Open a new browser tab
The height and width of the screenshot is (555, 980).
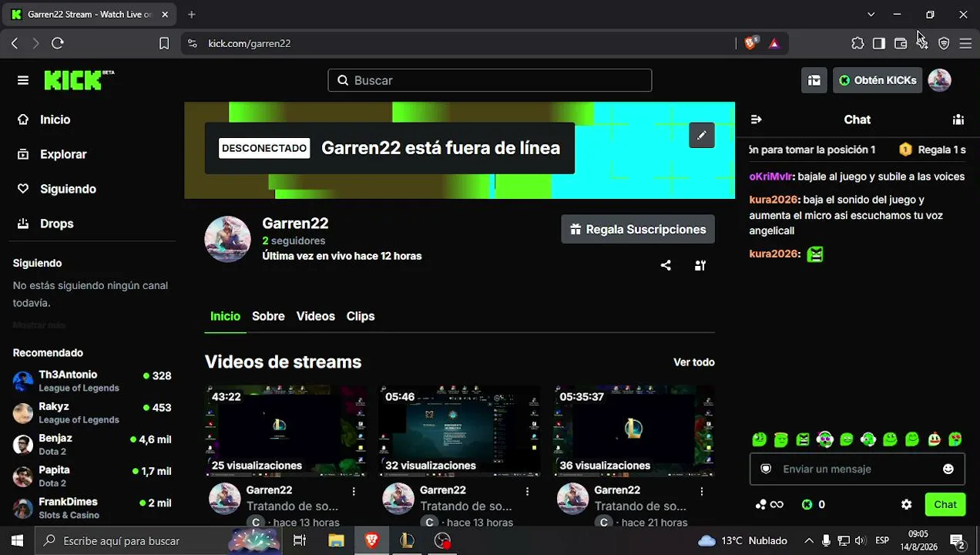click(x=192, y=14)
